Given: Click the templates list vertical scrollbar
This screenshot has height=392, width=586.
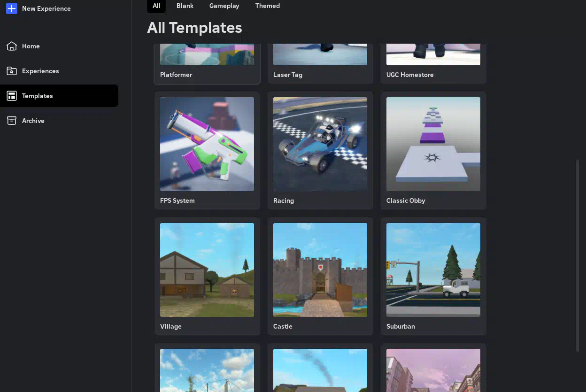Looking at the screenshot, I should (578, 255).
